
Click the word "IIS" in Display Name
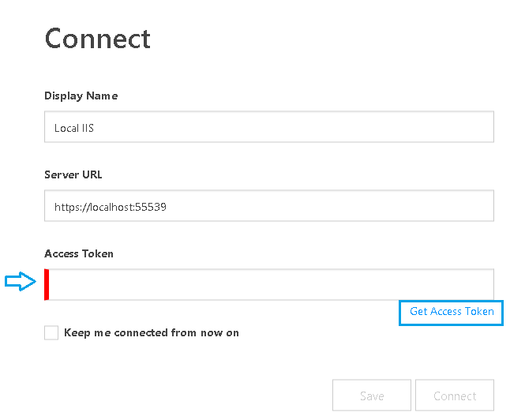(86, 128)
